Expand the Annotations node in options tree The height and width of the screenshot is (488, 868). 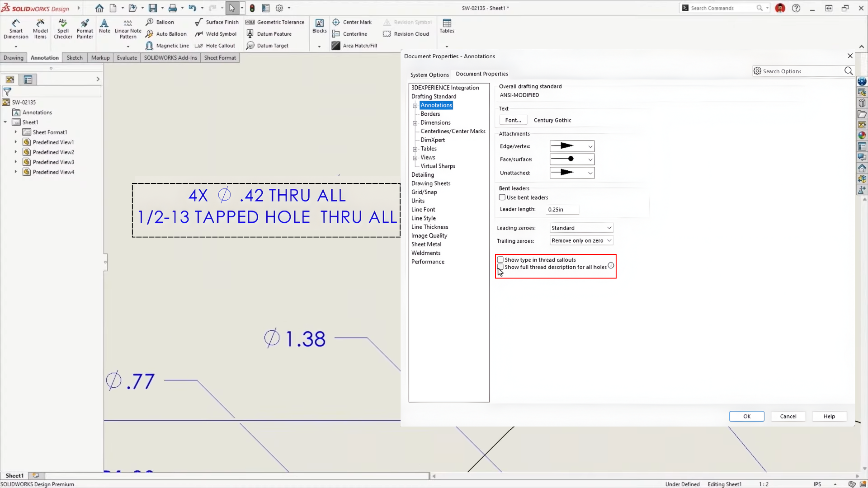(x=415, y=106)
